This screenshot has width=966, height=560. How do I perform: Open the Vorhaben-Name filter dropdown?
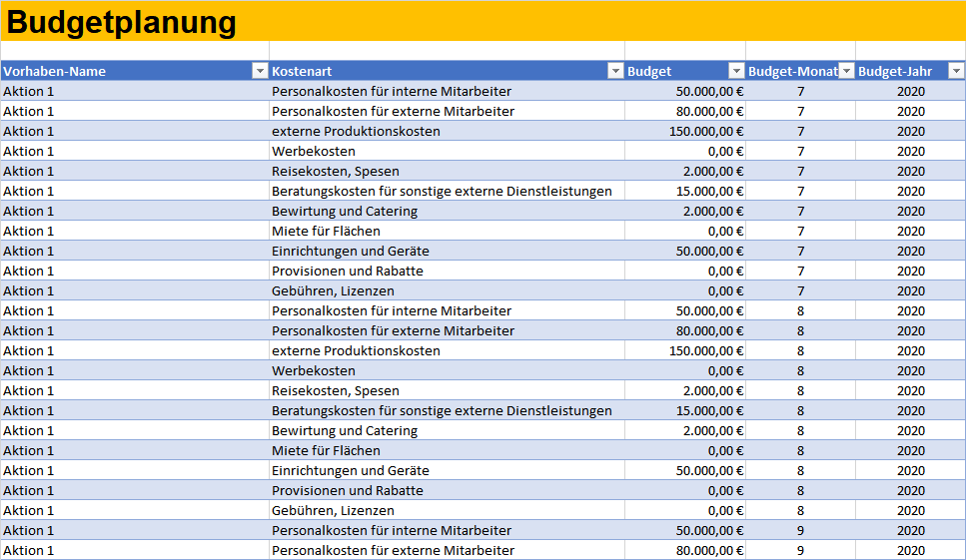point(260,72)
